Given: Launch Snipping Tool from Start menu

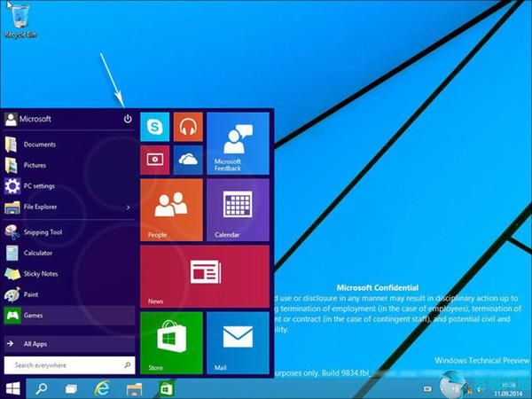Looking at the screenshot, I should click(69, 232).
